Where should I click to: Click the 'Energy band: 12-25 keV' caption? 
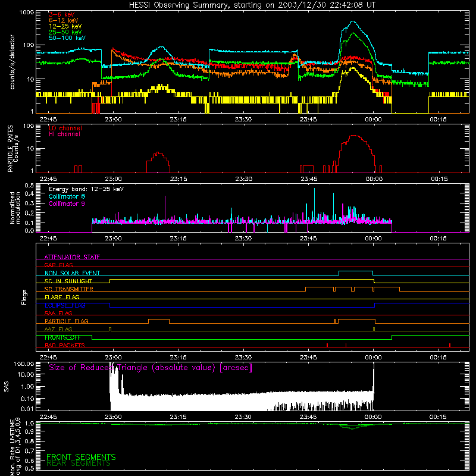[86, 189]
